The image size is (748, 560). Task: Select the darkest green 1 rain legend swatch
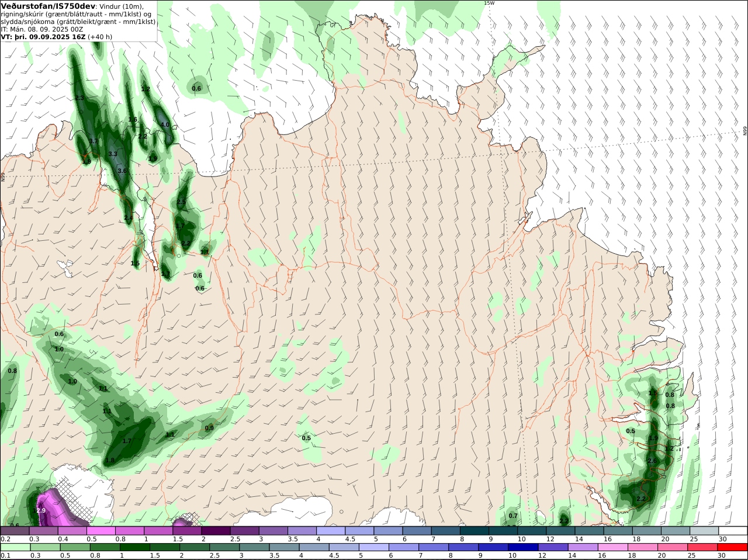click(136, 547)
